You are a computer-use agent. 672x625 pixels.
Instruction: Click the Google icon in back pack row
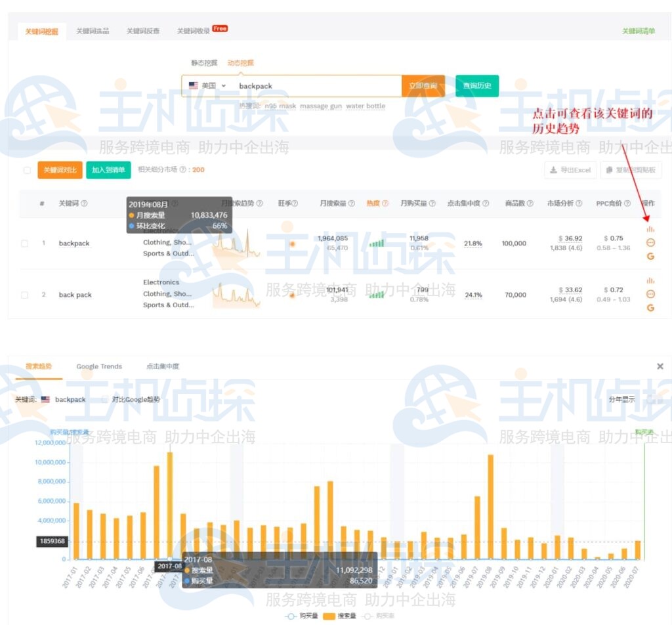point(650,308)
